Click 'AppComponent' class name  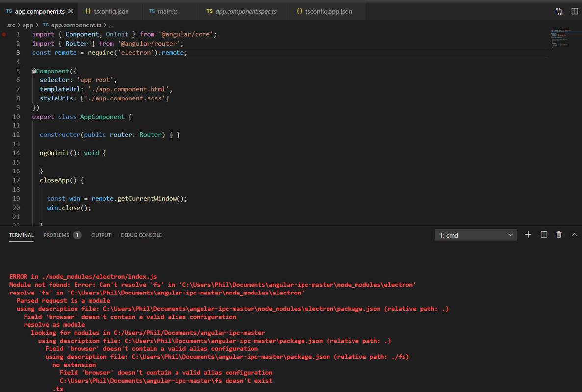tap(102, 117)
